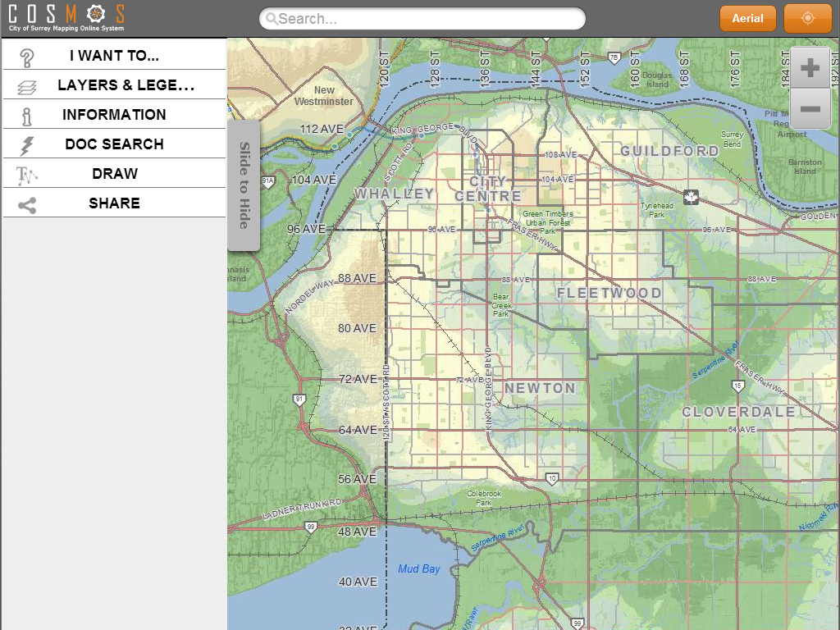Click inside the Search input field
This screenshot has width=840, height=630.
pyautogui.click(x=427, y=19)
